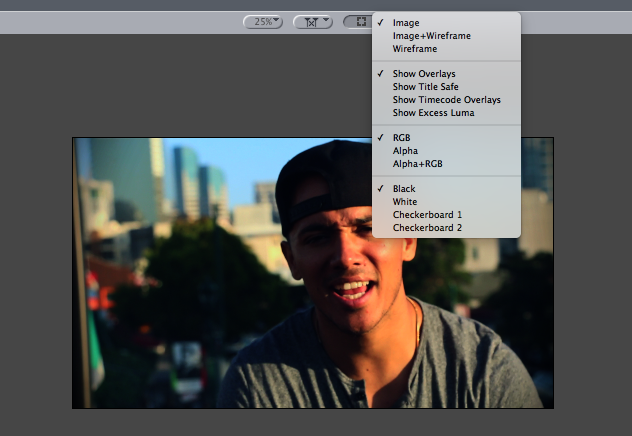Set background to Checkerboard 1
The width and height of the screenshot is (632, 436).
446,215
